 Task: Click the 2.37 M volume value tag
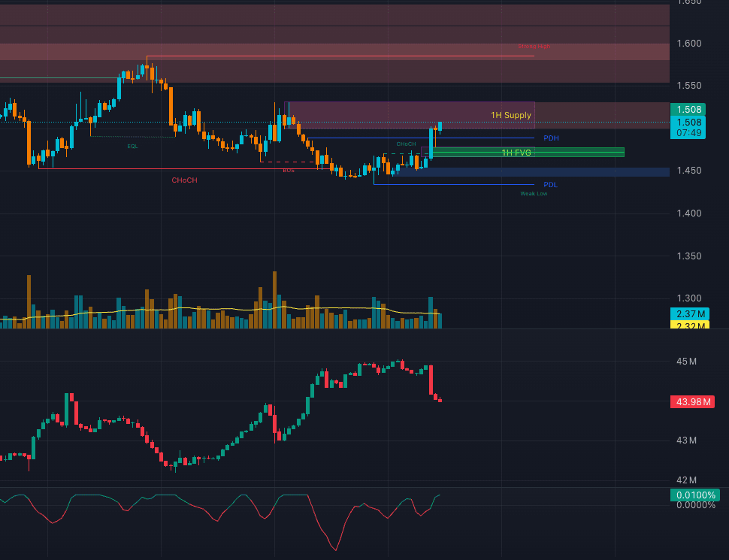[689, 314]
